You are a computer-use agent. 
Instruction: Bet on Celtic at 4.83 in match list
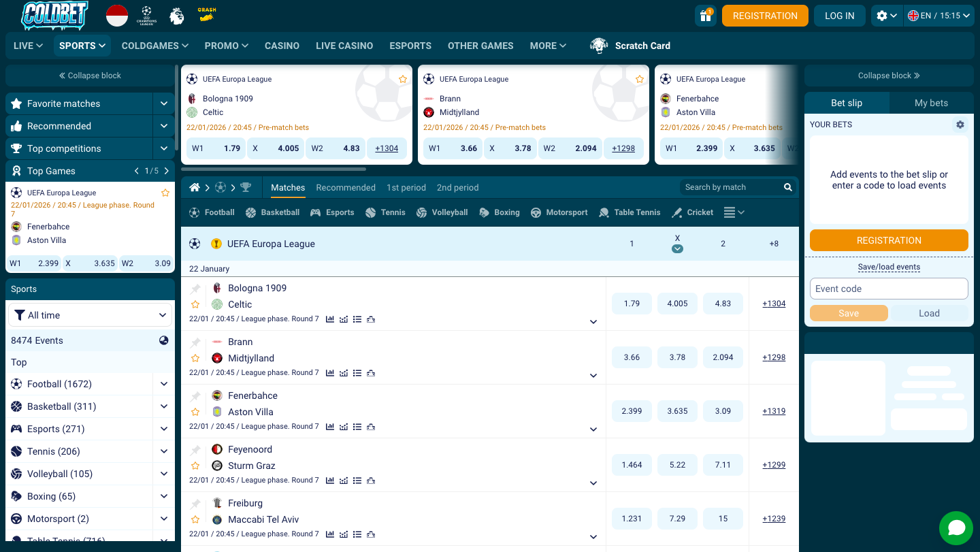coord(723,304)
